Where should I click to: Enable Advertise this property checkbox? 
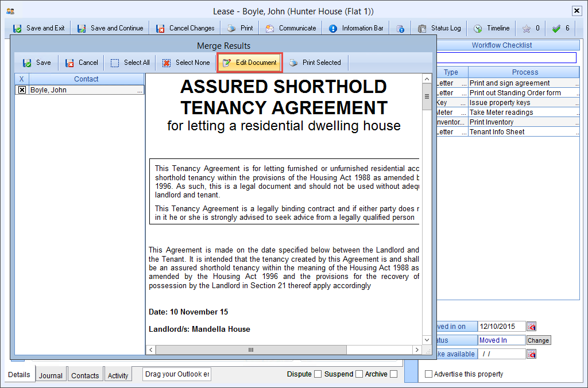pyautogui.click(x=428, y=374)
